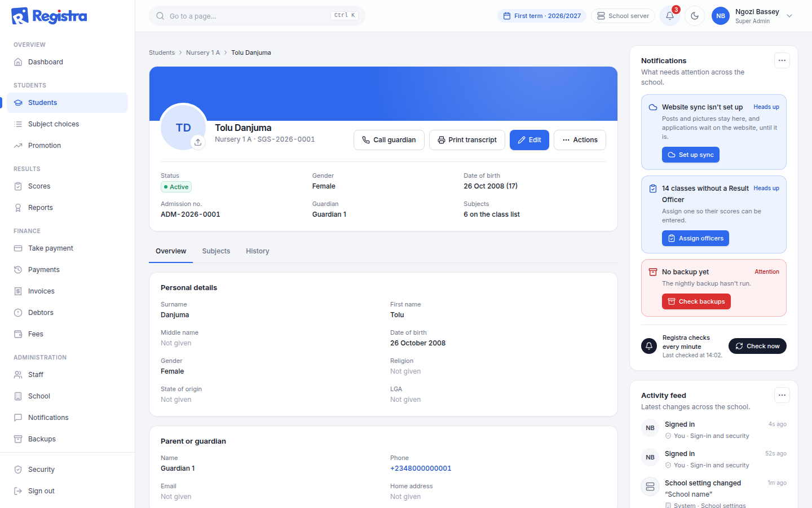
Task: Click the Payments history icon
Action: pos(18,270)
